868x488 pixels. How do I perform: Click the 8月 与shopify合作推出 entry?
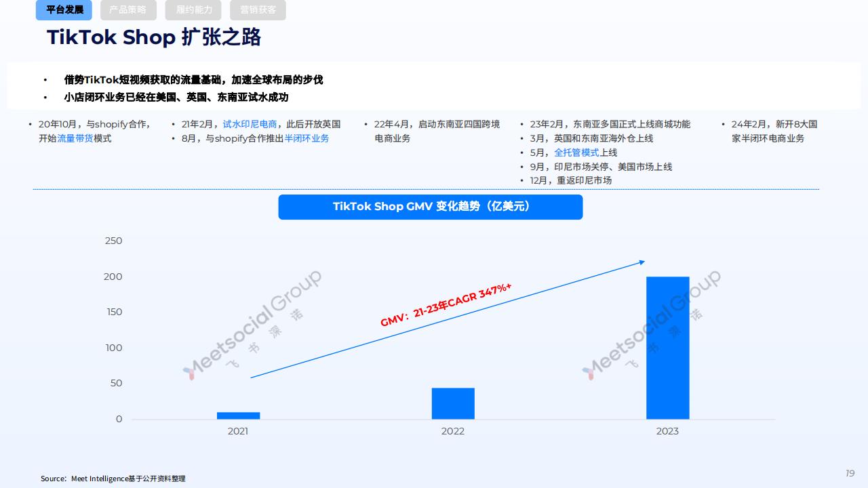[x=255, y=138]
